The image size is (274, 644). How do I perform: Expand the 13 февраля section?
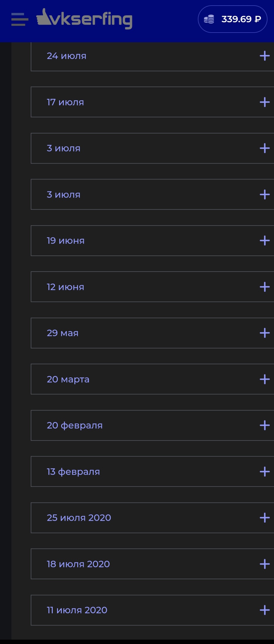pyautogui.click(x=153, y=472)
